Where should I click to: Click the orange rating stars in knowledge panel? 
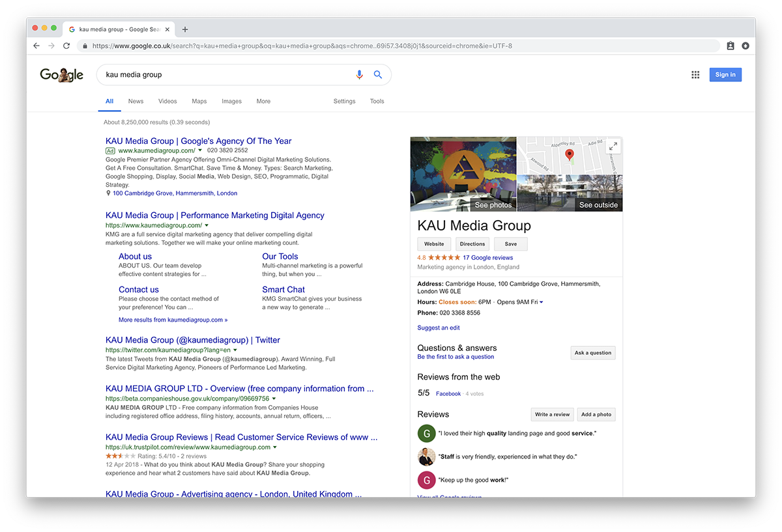tap(444, 258)
